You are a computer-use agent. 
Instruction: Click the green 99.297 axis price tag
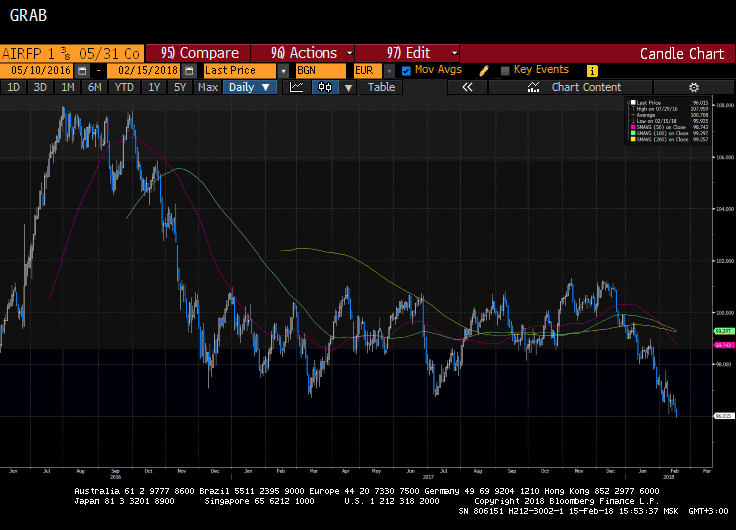coord(723,331)
